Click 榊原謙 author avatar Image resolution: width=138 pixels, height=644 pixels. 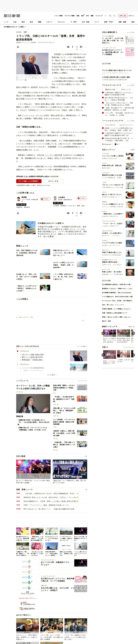[18, 199]
